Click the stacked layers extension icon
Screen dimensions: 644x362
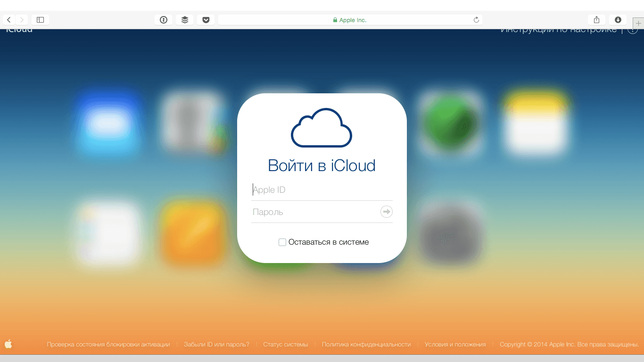click(x=185, y=20)
